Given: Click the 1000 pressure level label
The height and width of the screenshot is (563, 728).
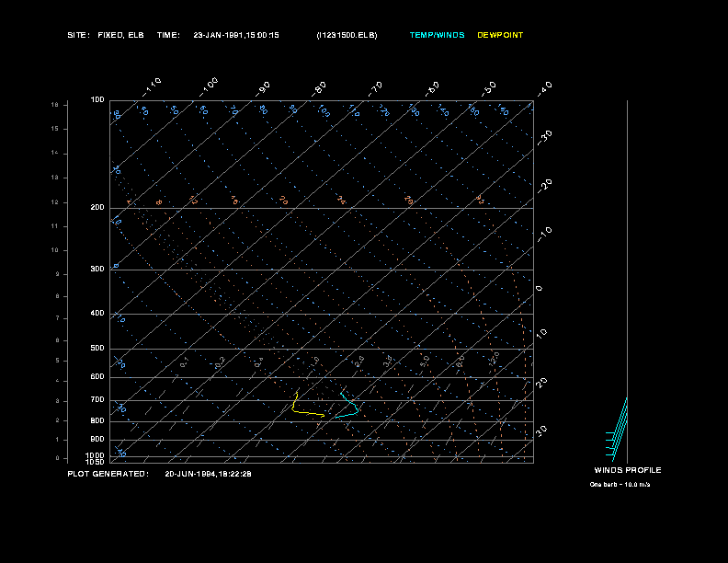Looking at the screenshot, I should pyautogui.click(x=95, y=455).
